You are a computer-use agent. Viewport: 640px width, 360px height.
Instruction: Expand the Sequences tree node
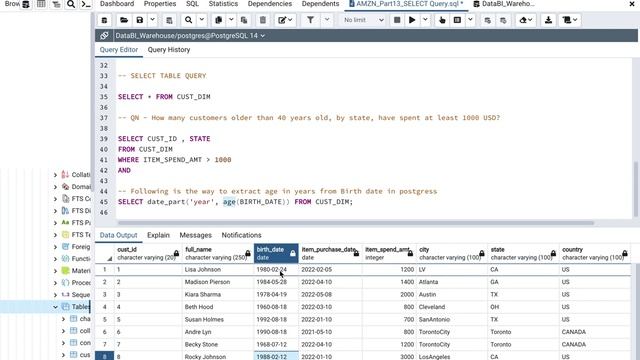tap(55, 295)
